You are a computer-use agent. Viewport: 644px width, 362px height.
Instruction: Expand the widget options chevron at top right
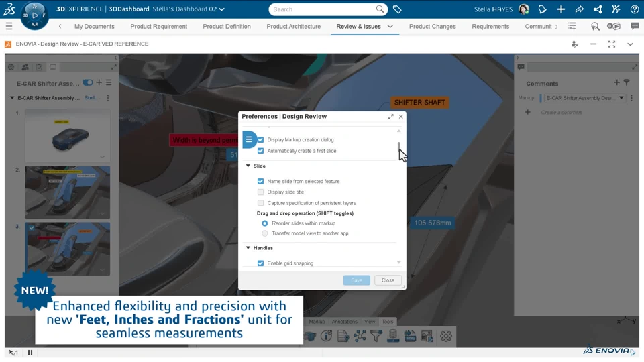[x=630, y=44]
